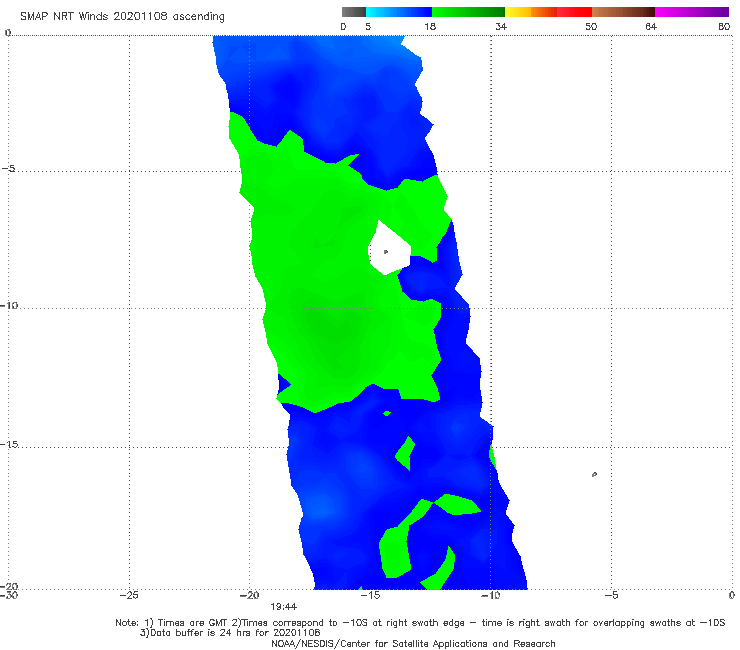The width and height of the screenshot is (740, 650).
Task: Click the note '3)Data buffer is 24 hrs'
Action: (x=230, y=633)
